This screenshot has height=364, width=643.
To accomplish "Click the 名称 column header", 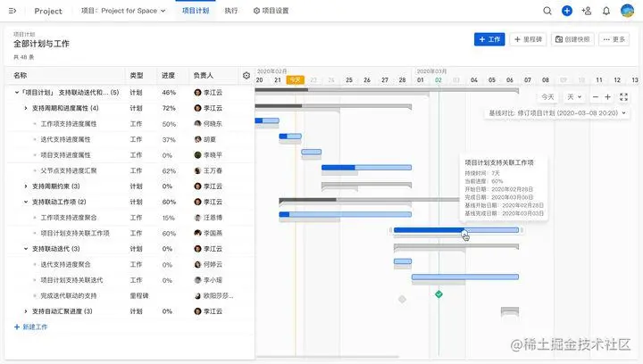I will pyautogui.click(x=20, y=75).
